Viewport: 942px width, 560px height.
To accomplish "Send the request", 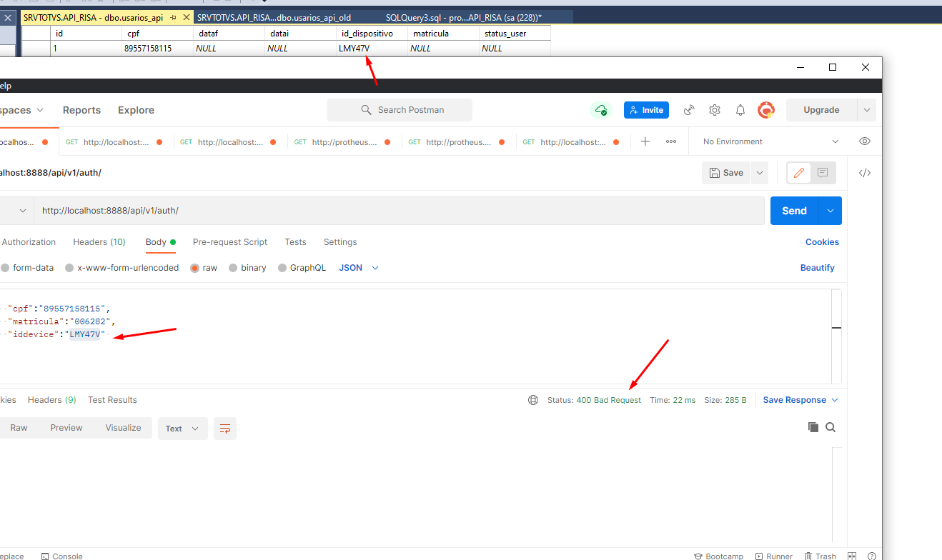I will [x=794, y=211].
